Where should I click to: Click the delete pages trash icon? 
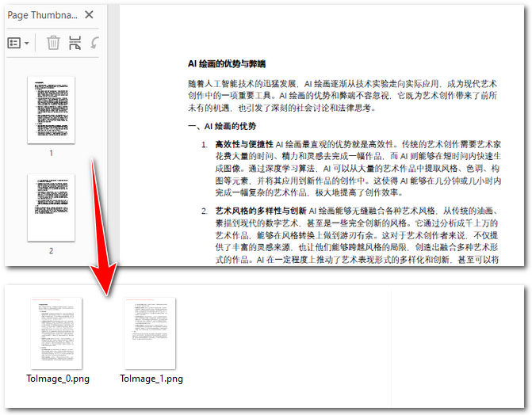(x=53, y=43)
